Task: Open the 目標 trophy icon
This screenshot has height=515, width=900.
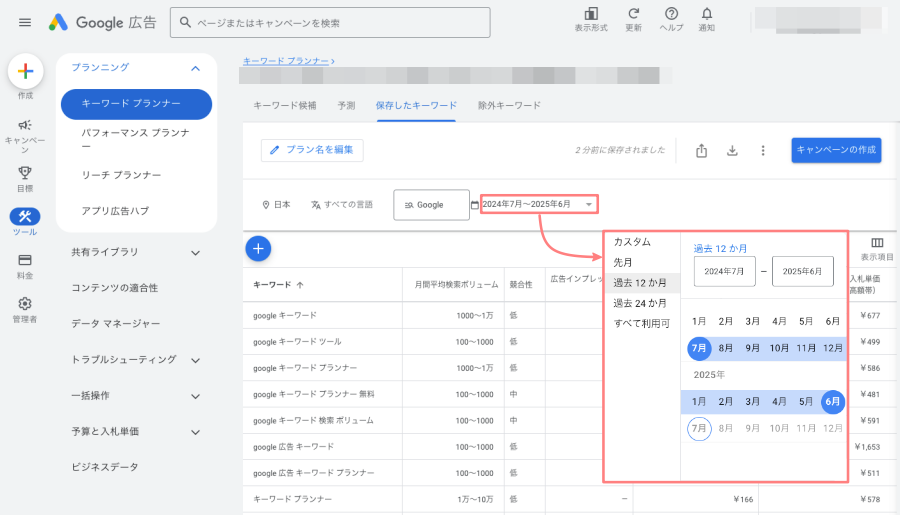Action: click(x=25, y=172)
